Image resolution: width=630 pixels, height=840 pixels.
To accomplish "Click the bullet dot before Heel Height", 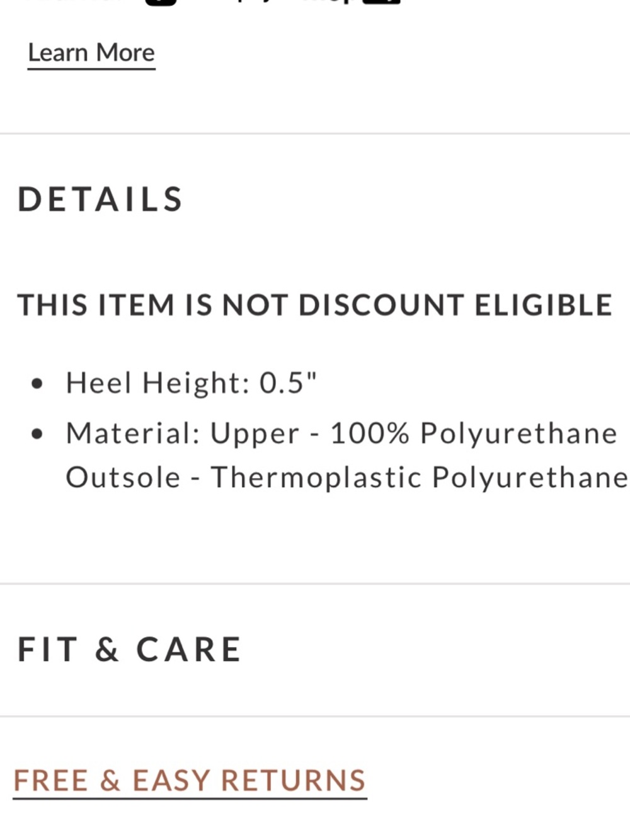I will tap(38, 383).
